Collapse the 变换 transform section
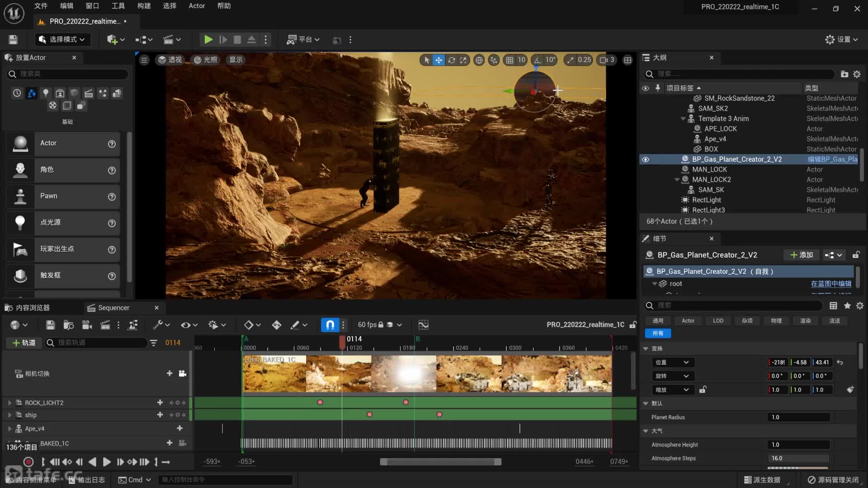This screenshot has width=868, height=488. coord(646,349)
